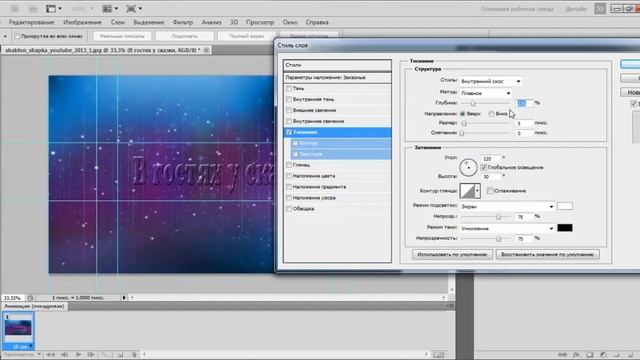Select the Вниз direction radio button
The image size is (640, 360).
(491, 114)
